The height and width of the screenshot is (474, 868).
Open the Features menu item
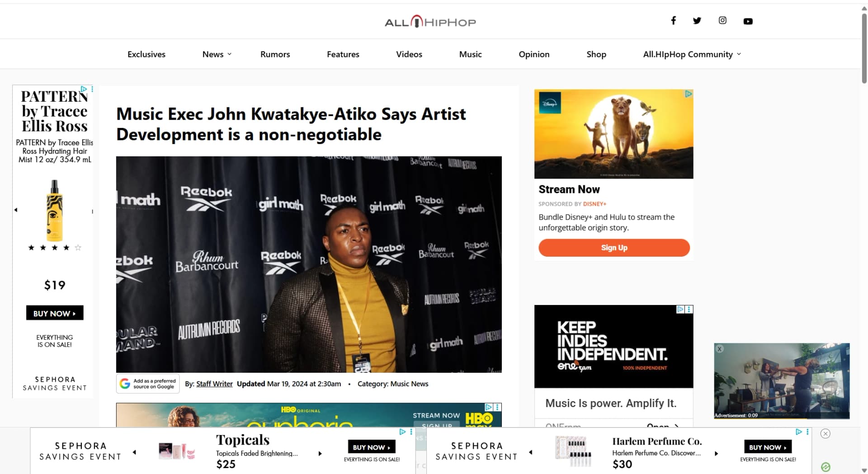pyautogui.click(x=343, y=54)
